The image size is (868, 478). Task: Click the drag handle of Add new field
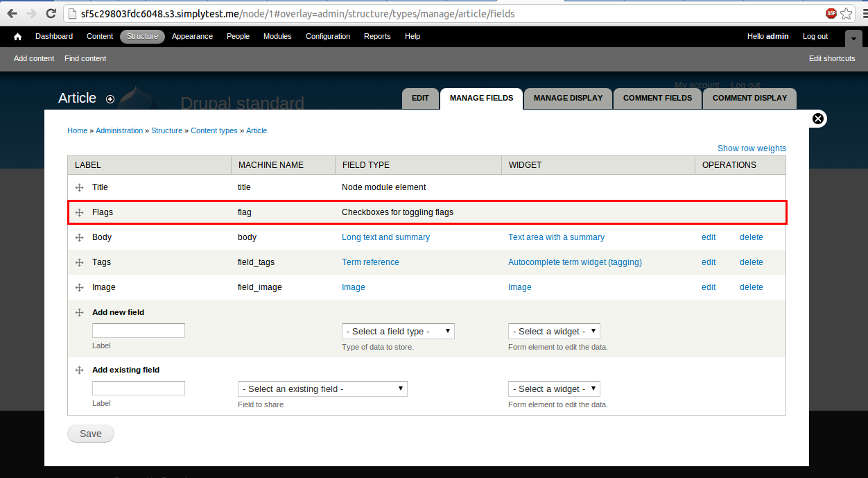click(x=79, y=312)
